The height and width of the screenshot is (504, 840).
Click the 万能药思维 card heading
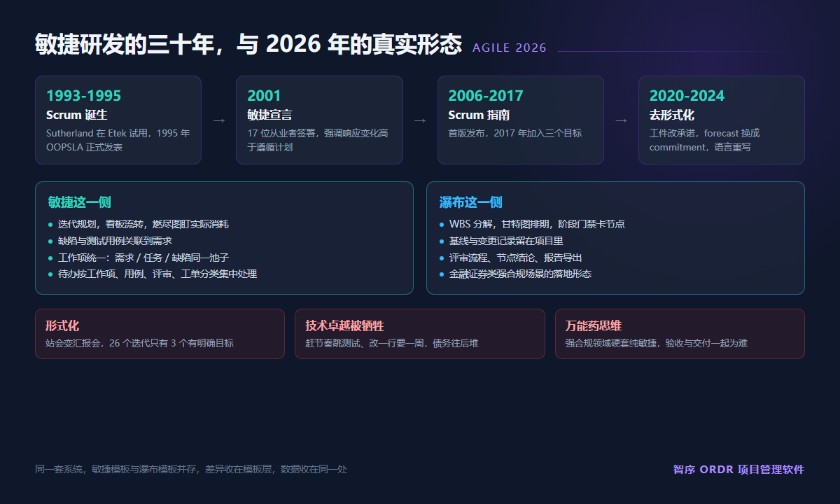click(x=594, y=326)
